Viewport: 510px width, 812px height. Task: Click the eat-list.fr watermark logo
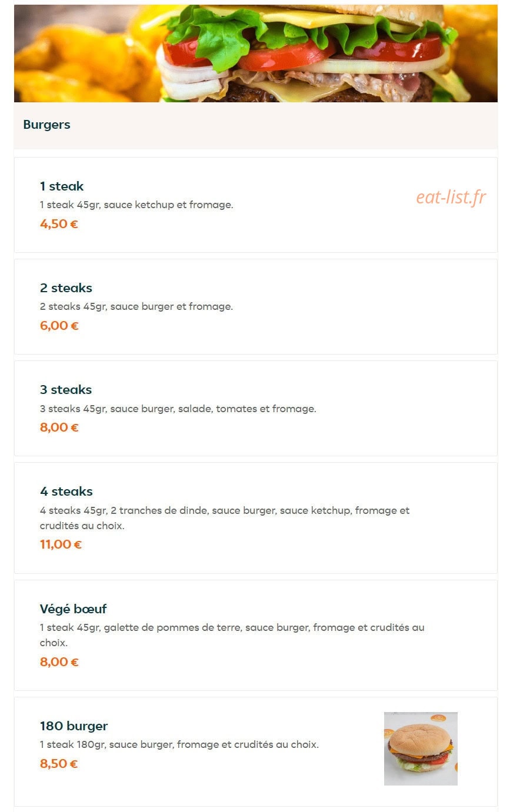pyautogui.click(x=451, y=198)
